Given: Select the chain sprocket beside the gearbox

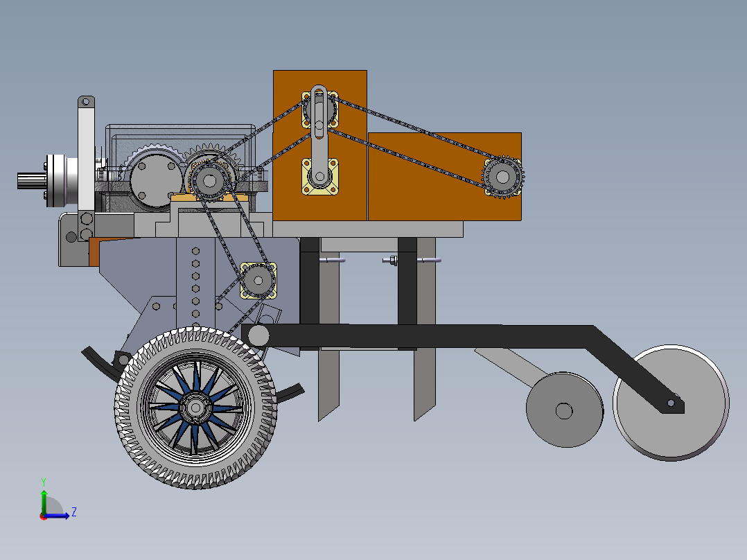Looking at the screenshot, I should click(209, 181).
